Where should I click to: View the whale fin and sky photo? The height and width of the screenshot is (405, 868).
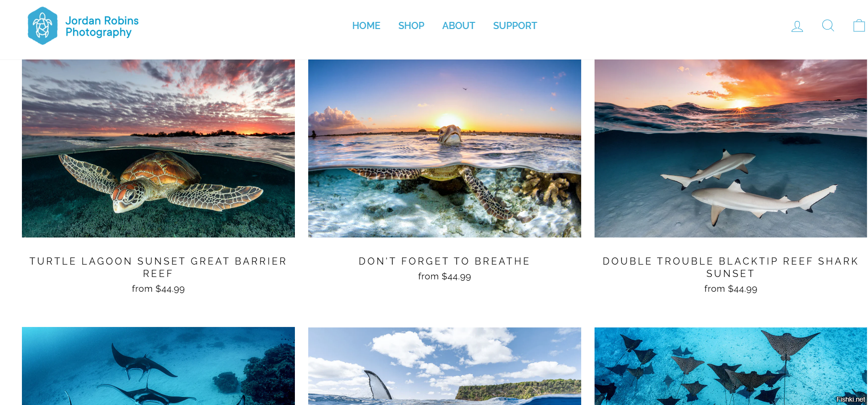(x=444, y=366)
